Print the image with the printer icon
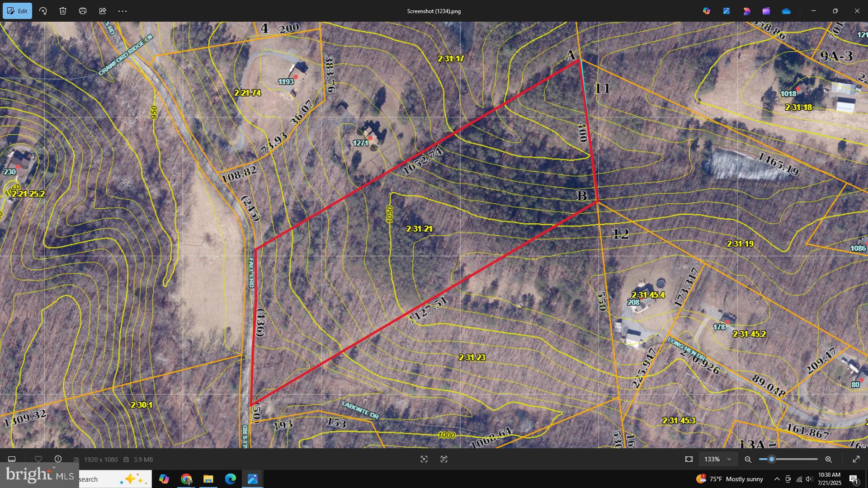Viewport: 868px width, 488px height. pos(83,11)
